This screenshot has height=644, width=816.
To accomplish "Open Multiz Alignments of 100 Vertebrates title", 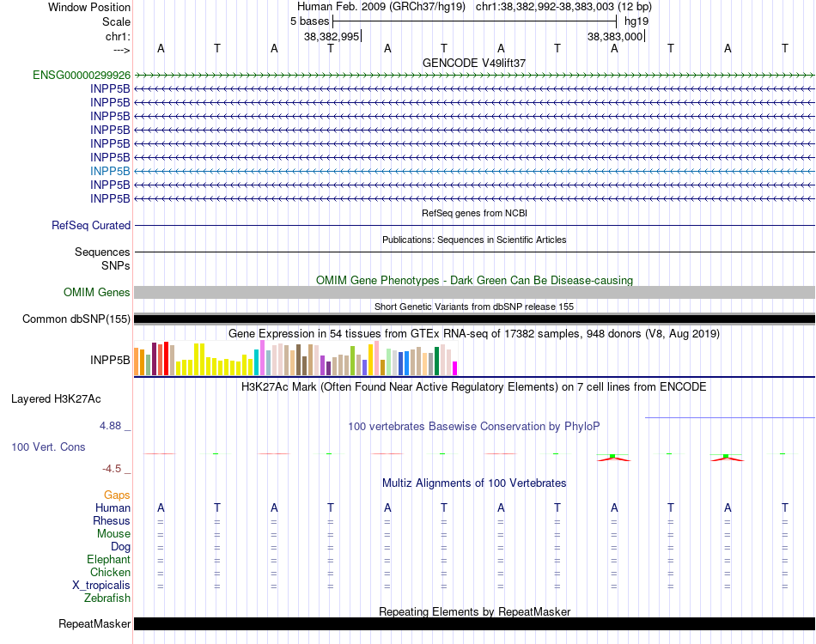I will (x=474, y=483).
